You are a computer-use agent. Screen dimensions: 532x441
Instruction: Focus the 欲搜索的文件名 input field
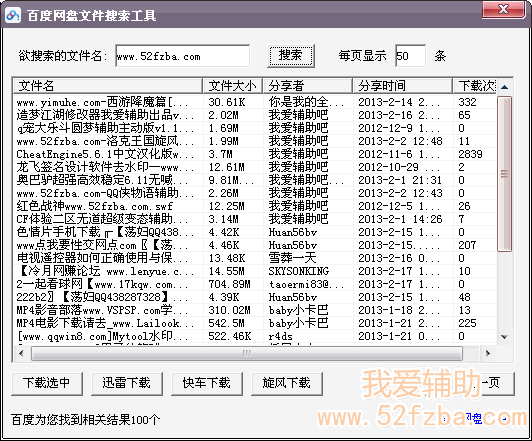tap(183, 56)
